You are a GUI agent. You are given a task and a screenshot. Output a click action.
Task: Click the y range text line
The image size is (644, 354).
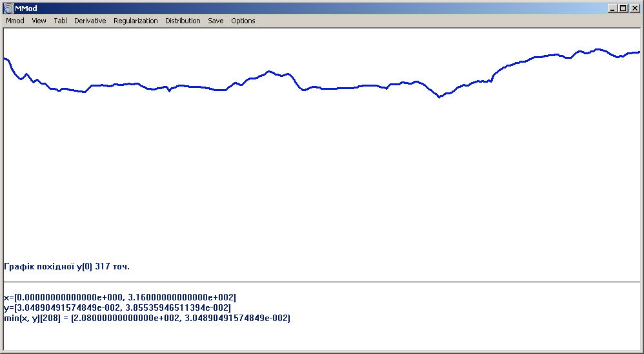click(x=117, y=307)
